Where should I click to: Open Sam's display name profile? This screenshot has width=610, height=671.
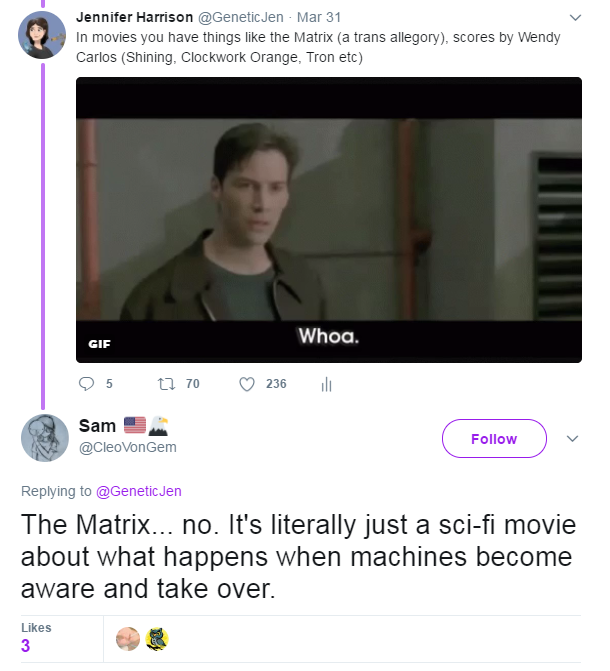click(x=97, y=426)
